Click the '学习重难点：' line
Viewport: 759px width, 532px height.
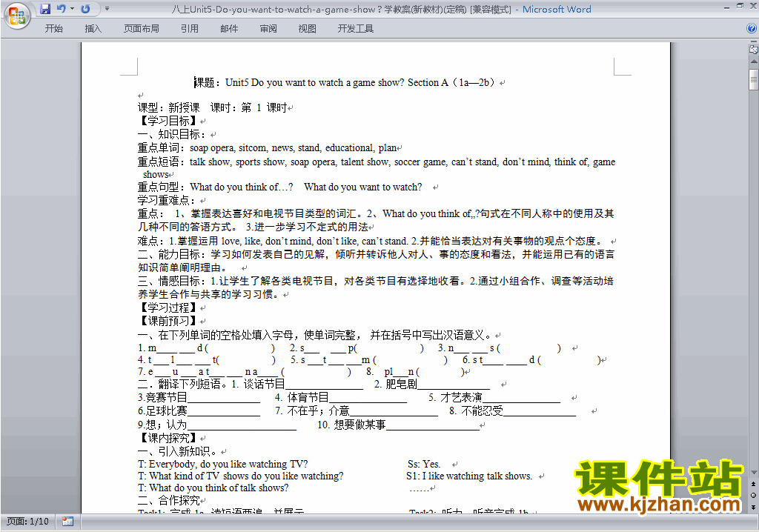(168, 200)
